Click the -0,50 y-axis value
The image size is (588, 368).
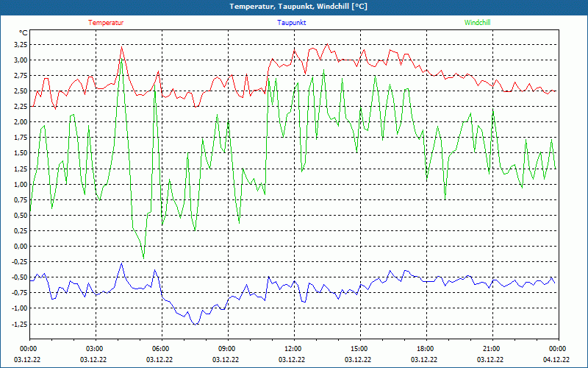click(21, 277)
